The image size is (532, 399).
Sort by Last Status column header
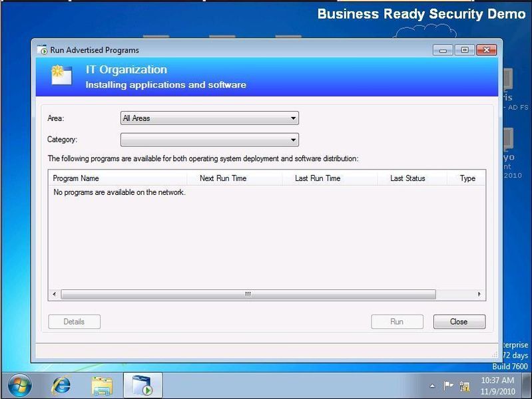click(412, 178)
